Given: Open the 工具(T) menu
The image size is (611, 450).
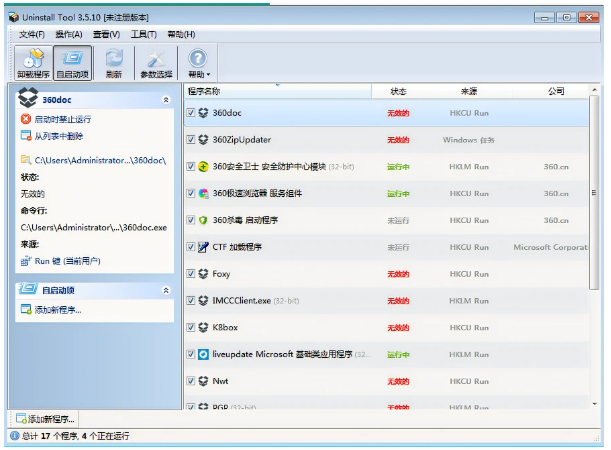Looking at the screenshot, I should [x=143, y=35].
